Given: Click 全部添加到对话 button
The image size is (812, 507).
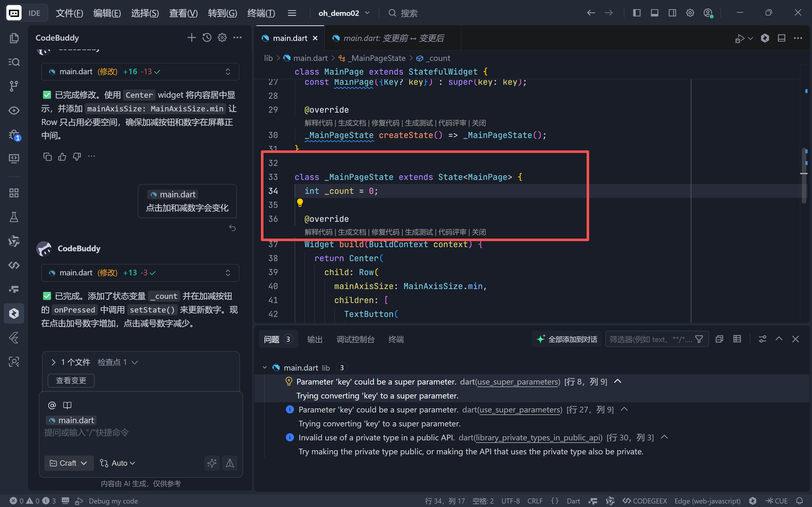Looking at the screenshot, I should coord(567,339).
